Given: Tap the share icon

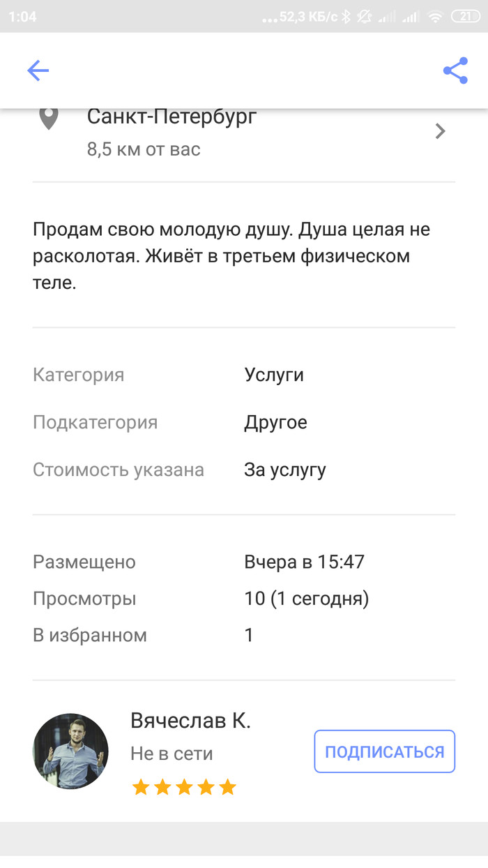Looking at the screenshot, I should point(455,70).
